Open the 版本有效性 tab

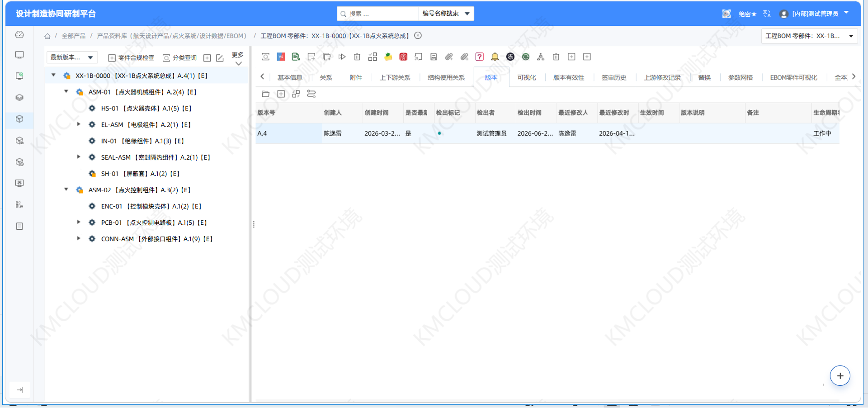tap(569, 77)
